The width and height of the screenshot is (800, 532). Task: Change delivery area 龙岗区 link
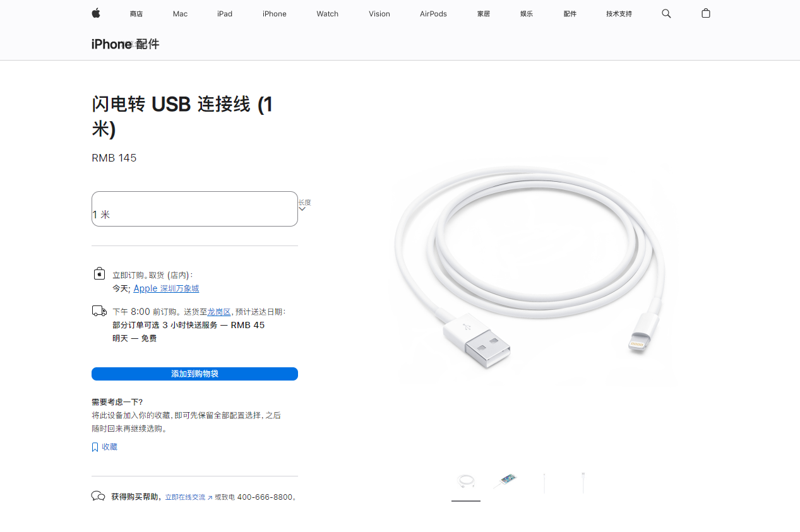click(219, 312)
